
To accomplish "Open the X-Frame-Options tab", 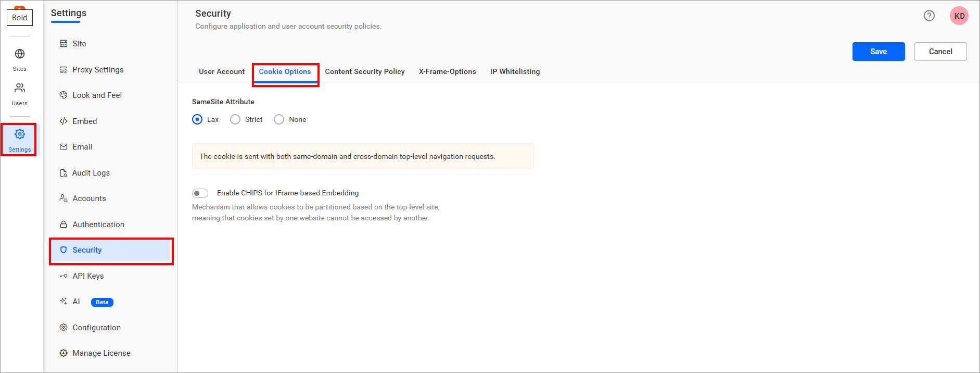I will point(447,72).
